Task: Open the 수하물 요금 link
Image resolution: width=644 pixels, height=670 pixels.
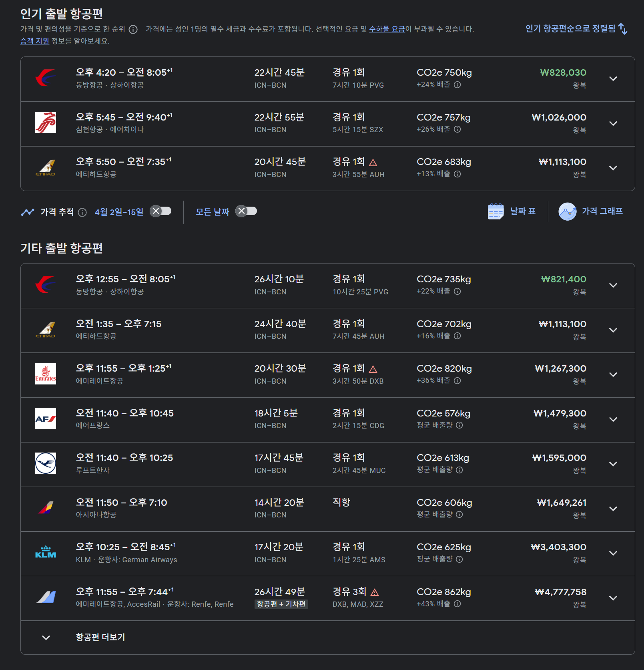Action: (387, 29)
